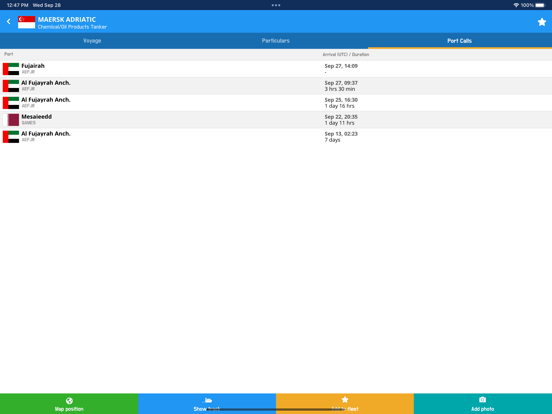
Task: Tap the Show track button
Action: [x=207, y=404]
